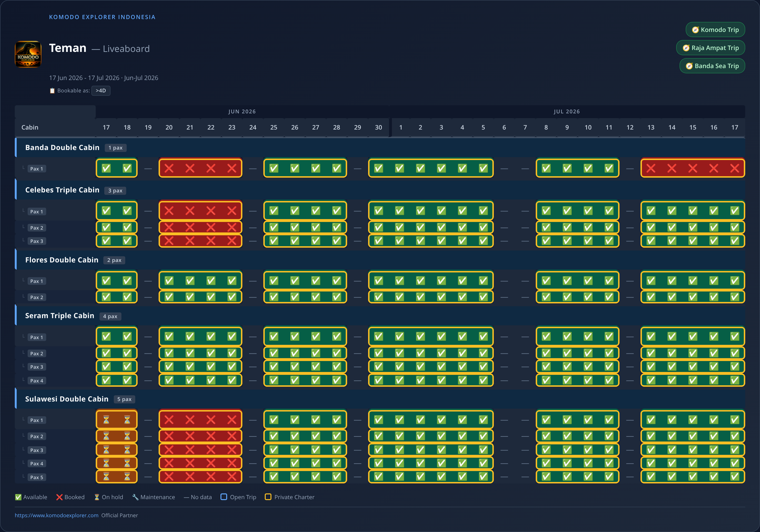Click Seram Pax 4 available check on July 17
The width and height of the screenshot is (760, 532).
[x=735, y=380]
